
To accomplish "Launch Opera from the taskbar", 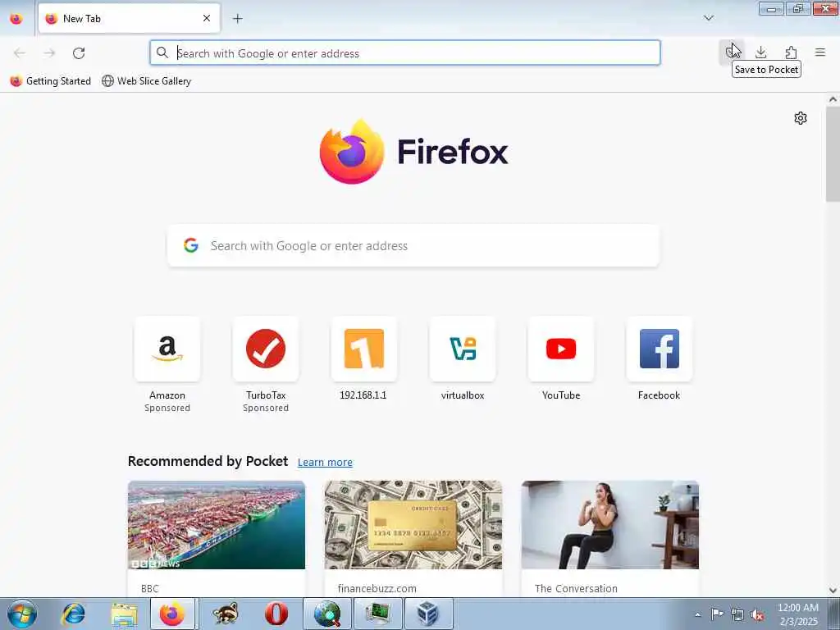I will [276, 614].
